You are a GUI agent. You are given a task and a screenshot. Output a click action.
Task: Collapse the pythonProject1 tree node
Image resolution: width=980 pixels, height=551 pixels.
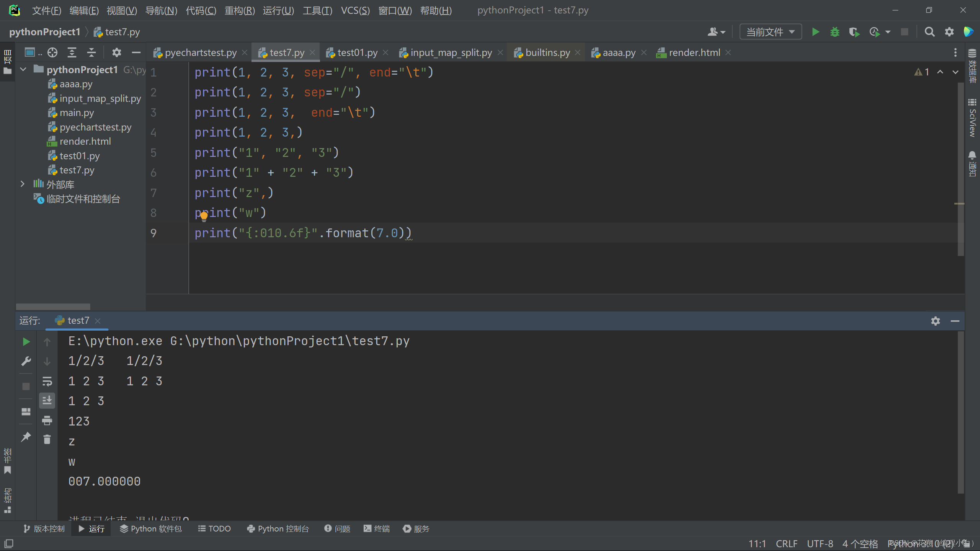23,69
